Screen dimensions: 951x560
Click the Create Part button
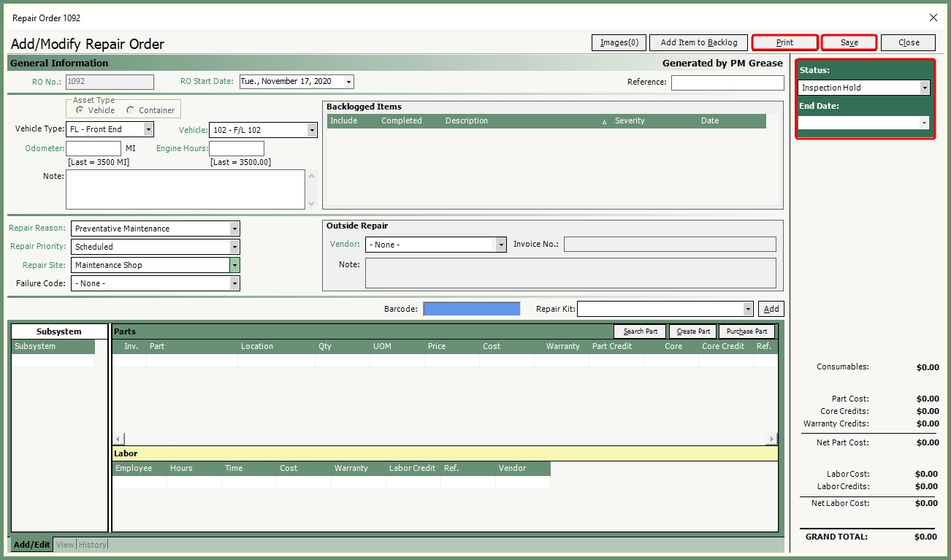pos(692,331)
